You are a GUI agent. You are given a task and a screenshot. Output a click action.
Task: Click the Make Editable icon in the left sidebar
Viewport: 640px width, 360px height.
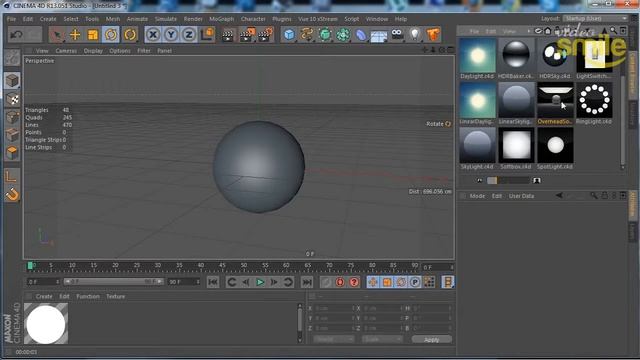12,58
